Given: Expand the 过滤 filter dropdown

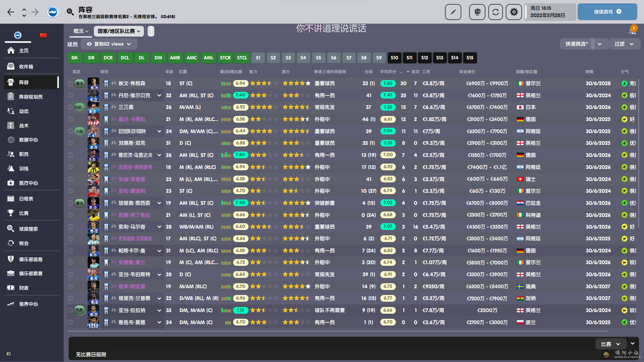Looking at the screenshot, I should [x=624, y=44].
